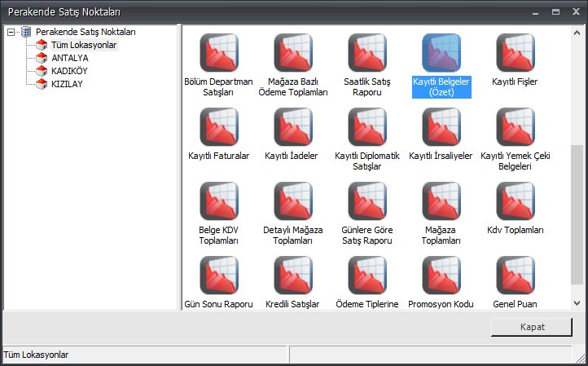Select the root Perakende Satış Noktaları node
The height and width of the screenshot is (366, 588).
tap(86, 32)
